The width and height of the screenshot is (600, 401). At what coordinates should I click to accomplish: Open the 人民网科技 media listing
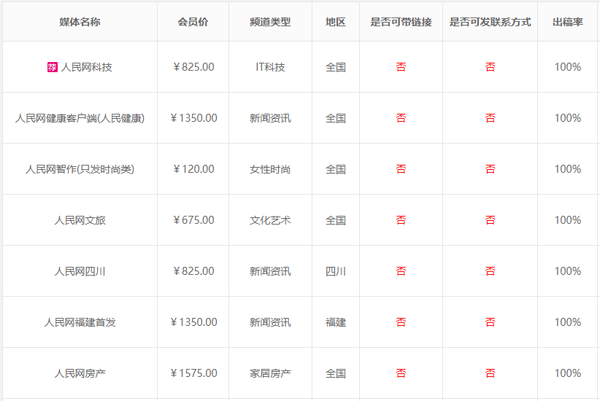[x=86, y=67]
